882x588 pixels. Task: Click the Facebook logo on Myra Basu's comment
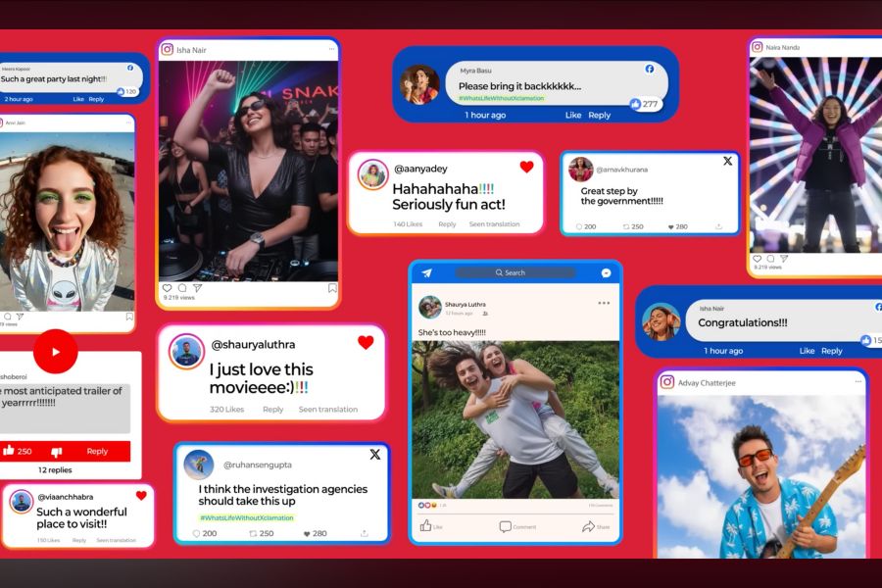click(x=649, y=69)
